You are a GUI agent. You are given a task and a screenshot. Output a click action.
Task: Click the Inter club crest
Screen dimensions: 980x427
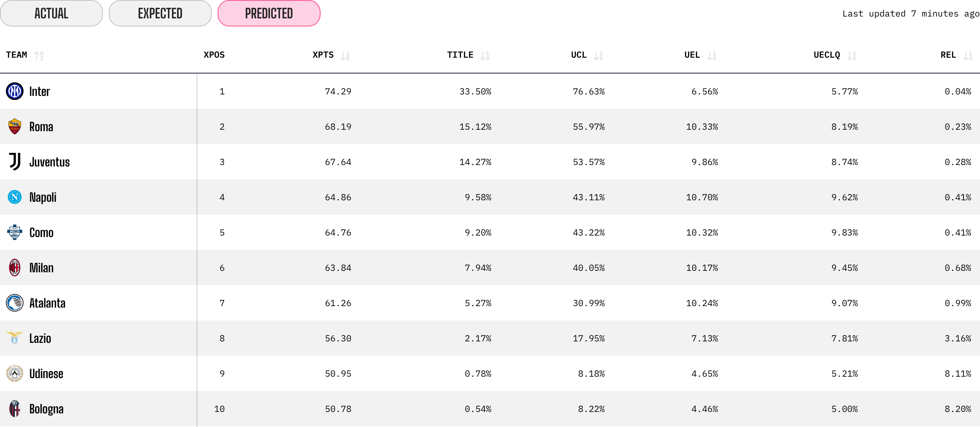click(14, 91)
